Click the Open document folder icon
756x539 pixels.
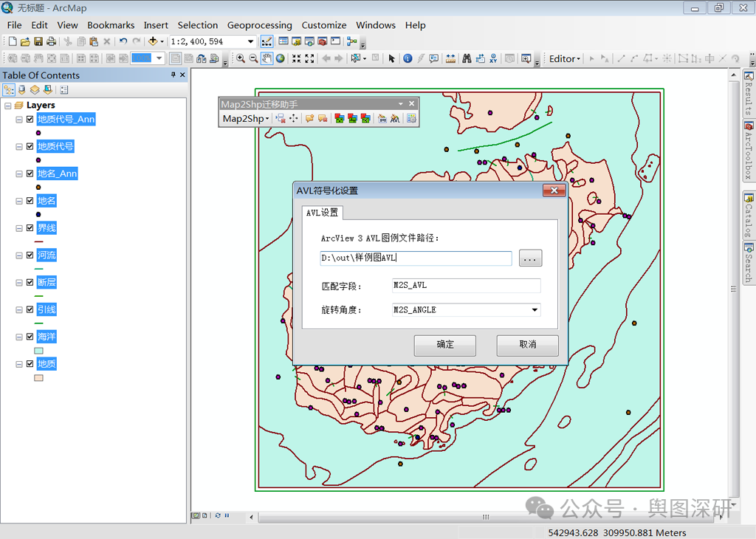[x=25, y=41]
